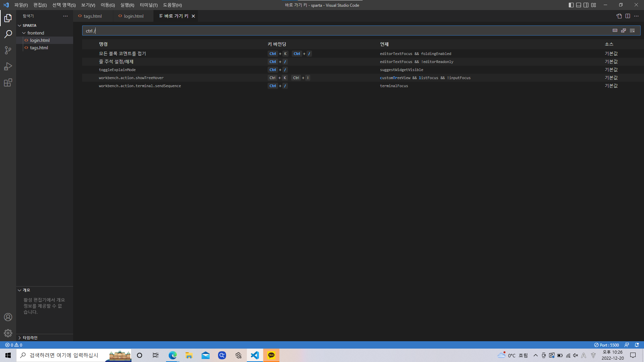Open the Run and Debug view
Screen dimensions: 644x362
point(8,66)
